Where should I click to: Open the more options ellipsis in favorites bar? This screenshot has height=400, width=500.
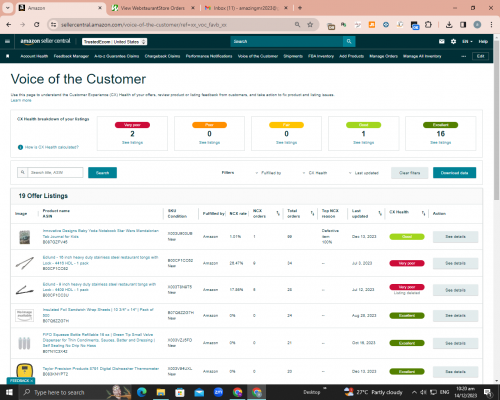463,56
